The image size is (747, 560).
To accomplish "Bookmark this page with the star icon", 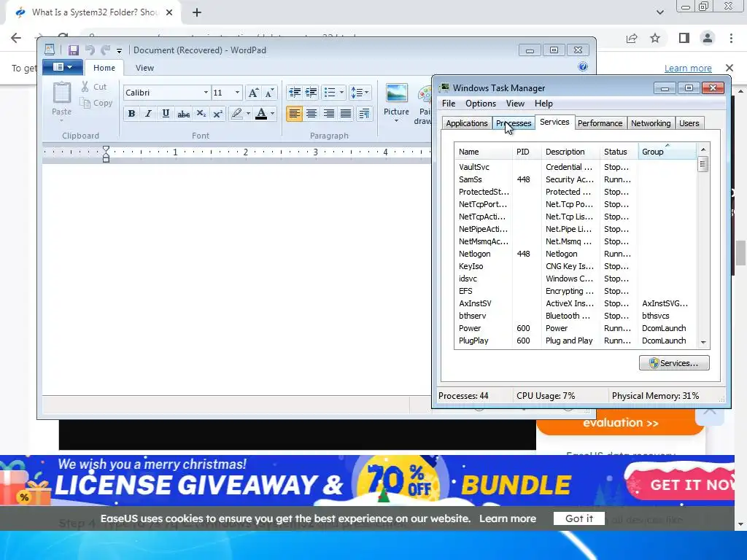I will pos(655,38).
